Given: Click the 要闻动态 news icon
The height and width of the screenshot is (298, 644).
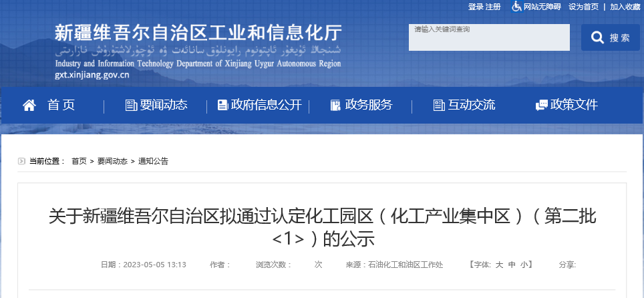Looking at the screenshot, I should point(130,106).
